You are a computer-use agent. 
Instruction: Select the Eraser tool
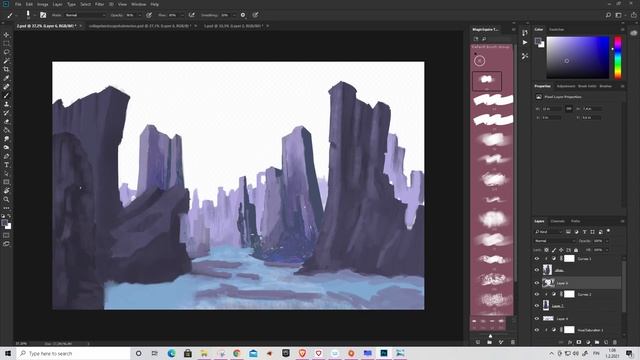6,122
